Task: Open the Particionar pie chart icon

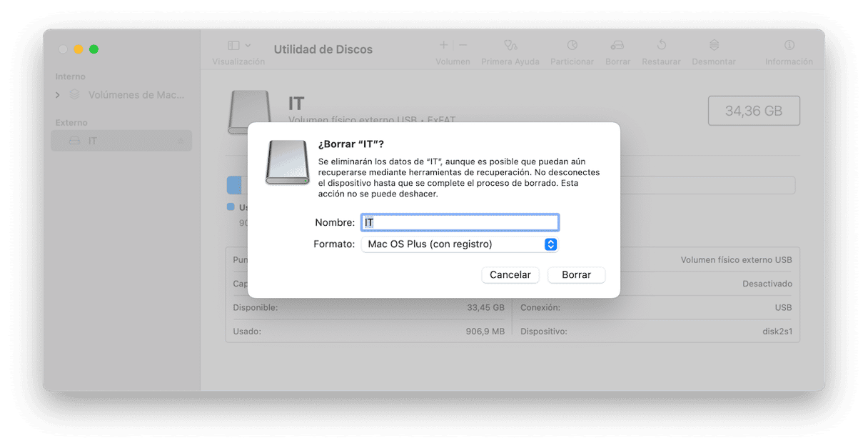Action: 572,45
